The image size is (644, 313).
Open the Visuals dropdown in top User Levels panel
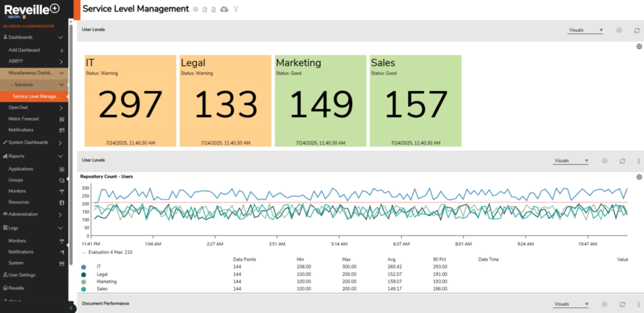tap(586, 30)
